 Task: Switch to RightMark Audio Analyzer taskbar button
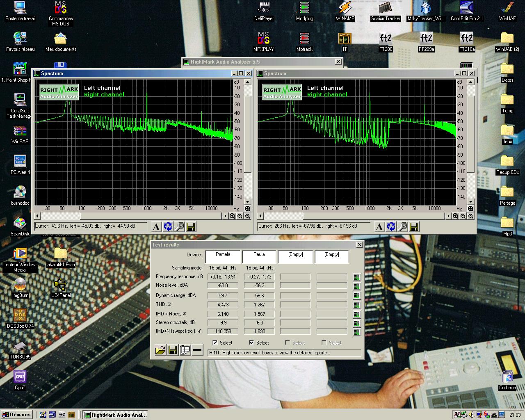pos(115,415)
